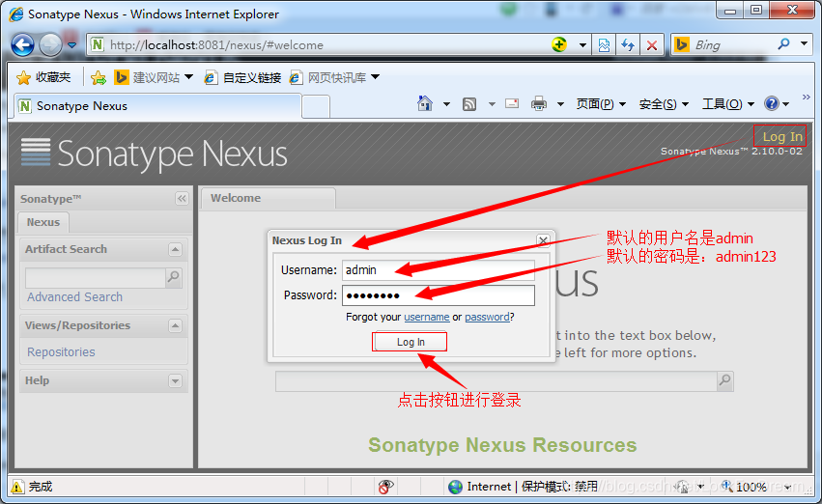Screen dimensions: 822x504
Task: Select the Nexus tab in side panel
Action: click(43, 222)
